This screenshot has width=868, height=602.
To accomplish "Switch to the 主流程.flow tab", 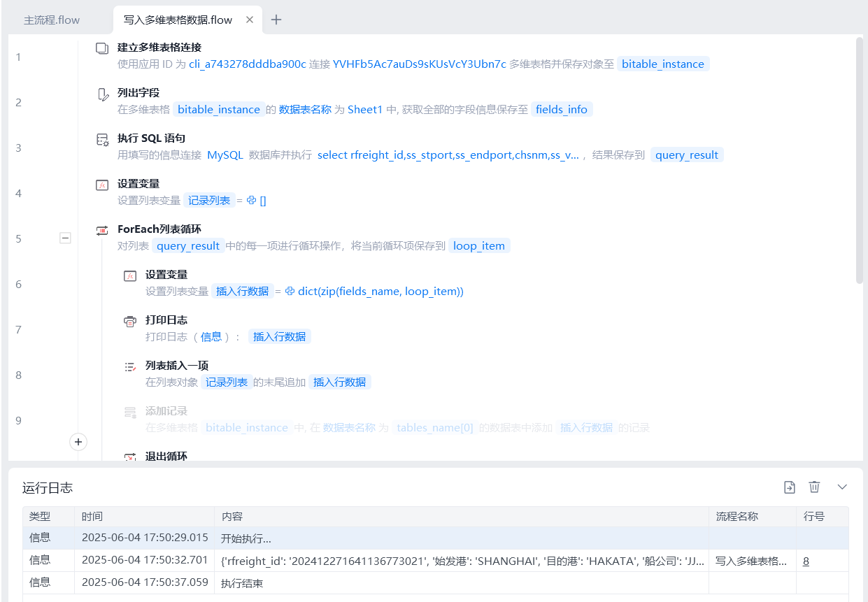I will coord(52,20).
